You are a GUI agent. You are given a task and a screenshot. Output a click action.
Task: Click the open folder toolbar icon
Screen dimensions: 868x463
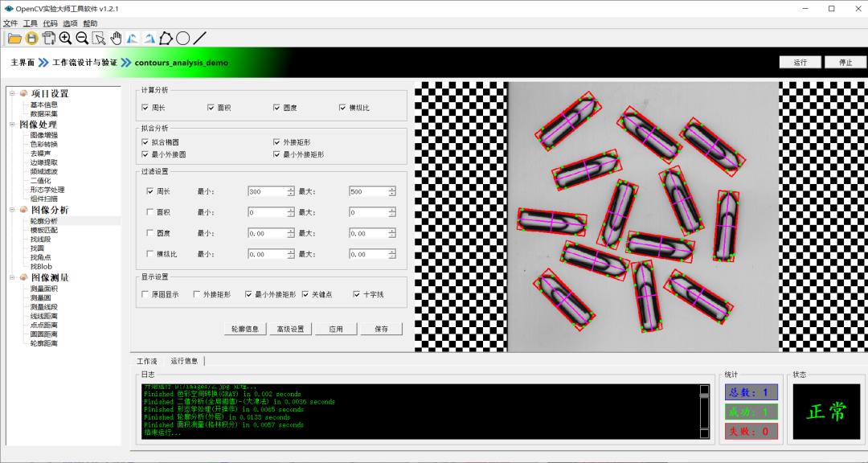(14, 39)
